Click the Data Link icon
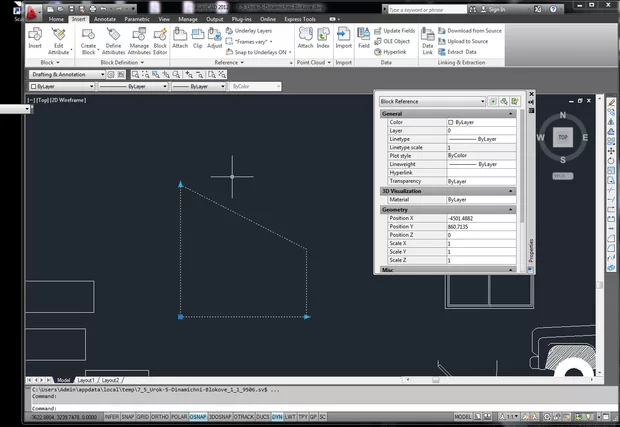Screen dimensions: 620x427 point(428,36)
